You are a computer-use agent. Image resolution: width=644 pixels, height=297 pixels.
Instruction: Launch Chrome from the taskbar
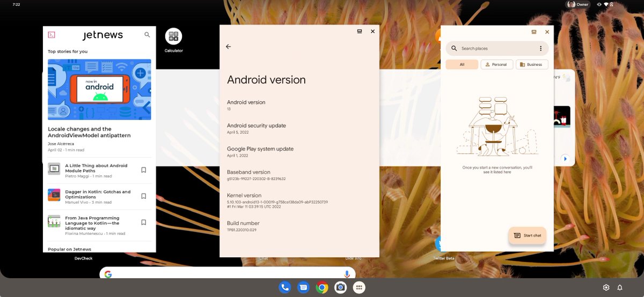coord(322,287)
